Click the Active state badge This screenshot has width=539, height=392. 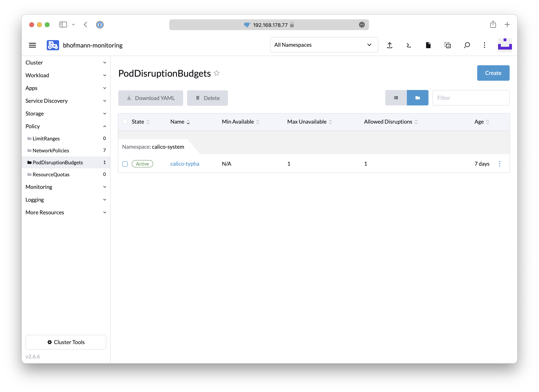tap(142, 164)
